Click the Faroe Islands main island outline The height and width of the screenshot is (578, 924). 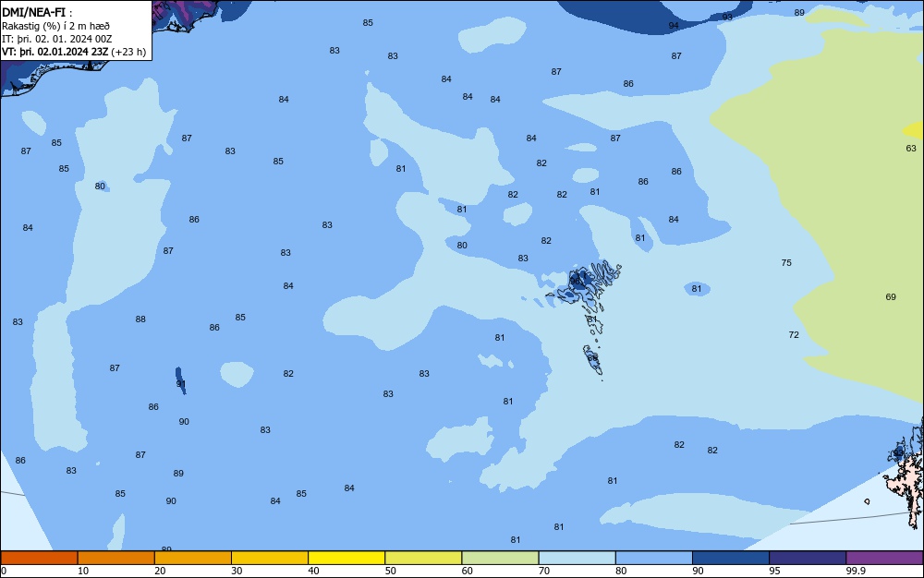pos(587,283)
